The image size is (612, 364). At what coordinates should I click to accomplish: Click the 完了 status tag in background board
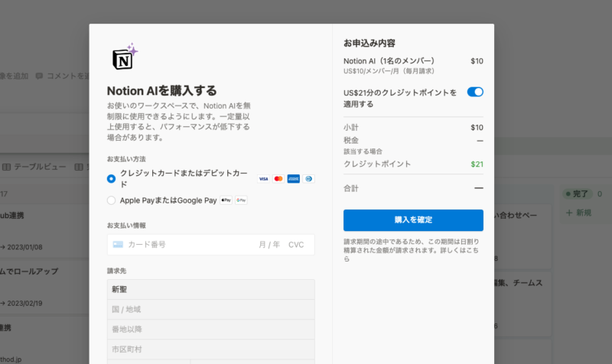(x=578, y=194)
